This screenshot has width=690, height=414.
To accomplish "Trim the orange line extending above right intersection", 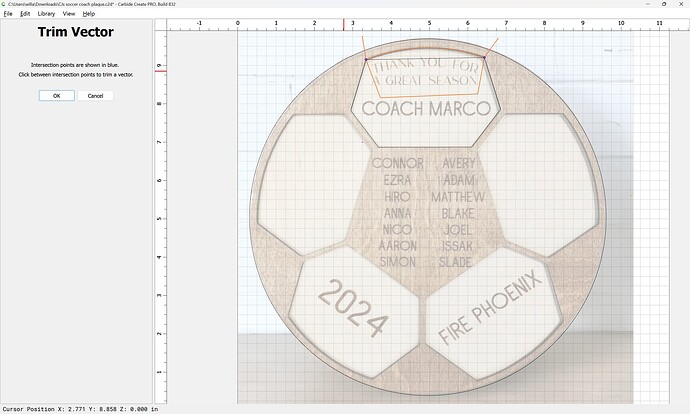I will pos(491,48).
